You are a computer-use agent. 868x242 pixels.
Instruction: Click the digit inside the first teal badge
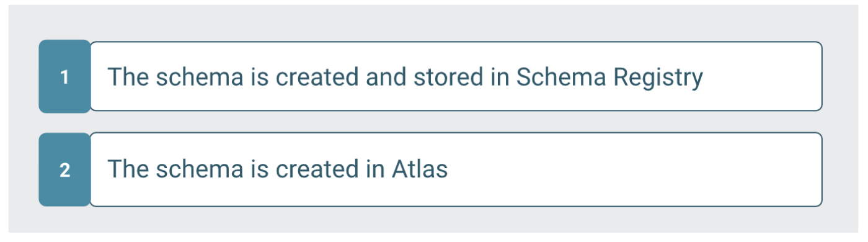(x=64, y=78)
